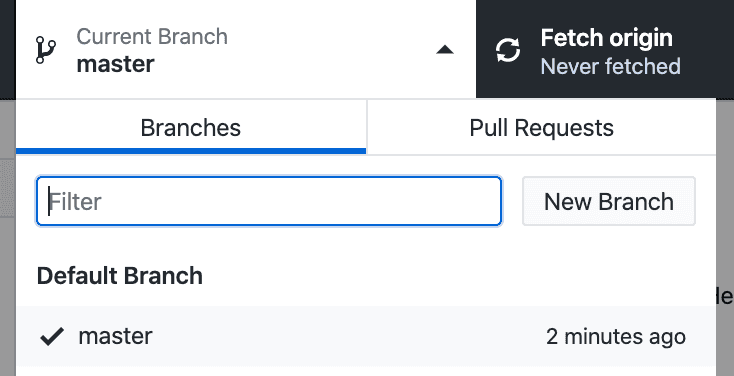The height and width of the screenshot is (376, 734).
Task: Click the bold master name in header
Action: [x=115, y=64]
